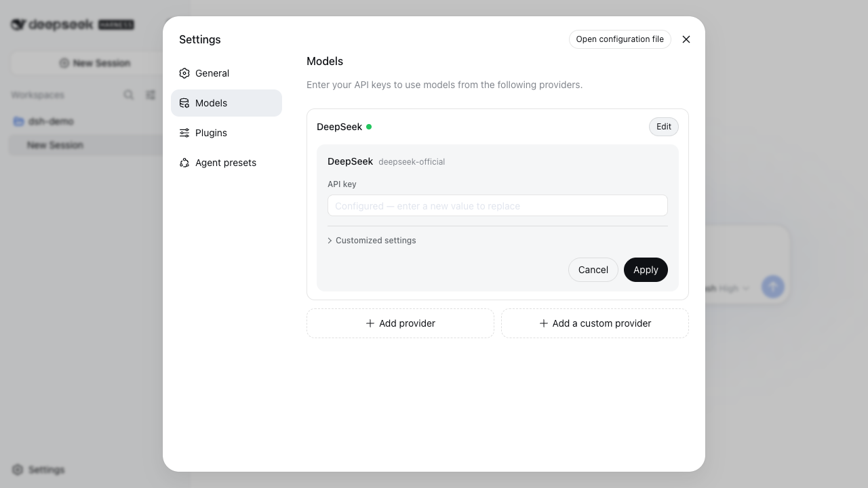Click the Models database icon

tap(184, 103)
